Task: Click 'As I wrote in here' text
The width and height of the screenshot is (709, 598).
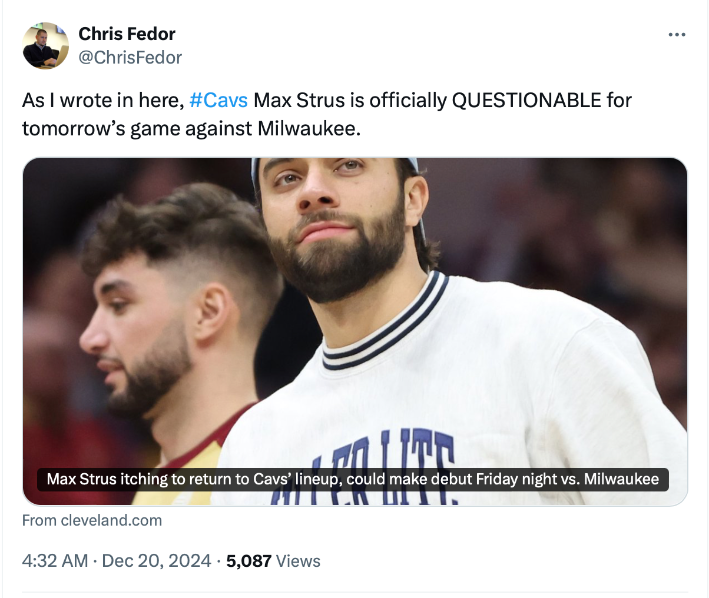Action: 101,101
